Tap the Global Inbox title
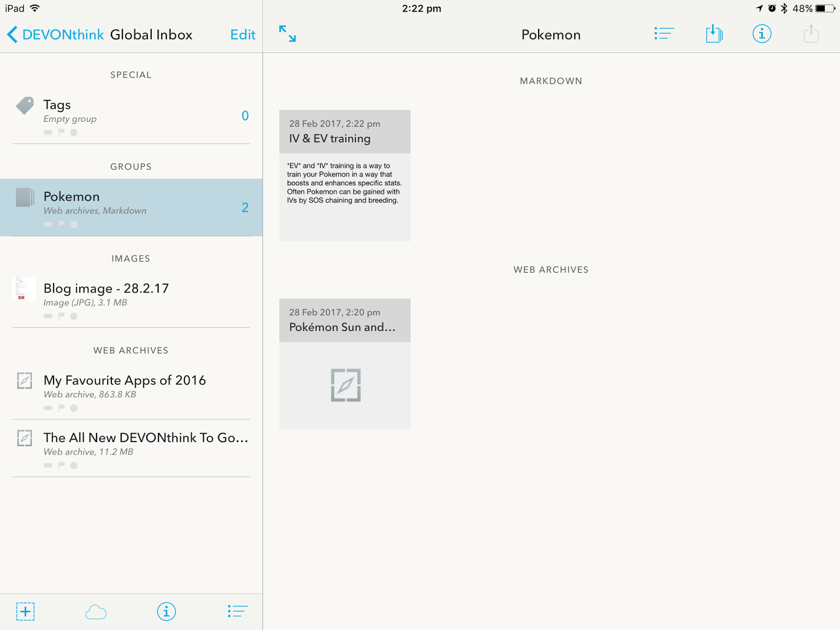Image resolution: width=840 pixels, height=630 pixels. coord(151,35)
